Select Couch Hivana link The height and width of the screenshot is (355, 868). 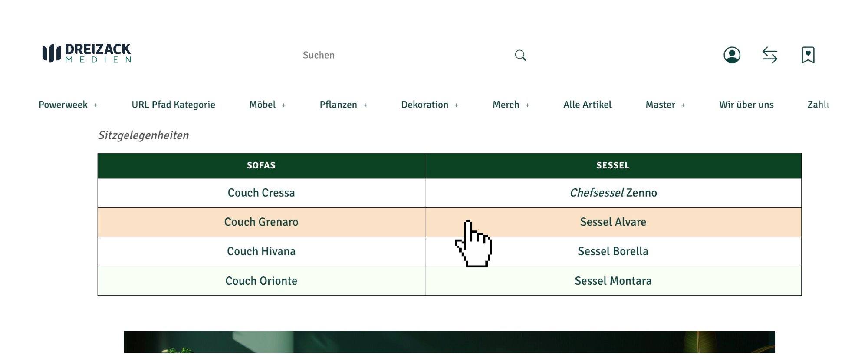coord(261,251)
